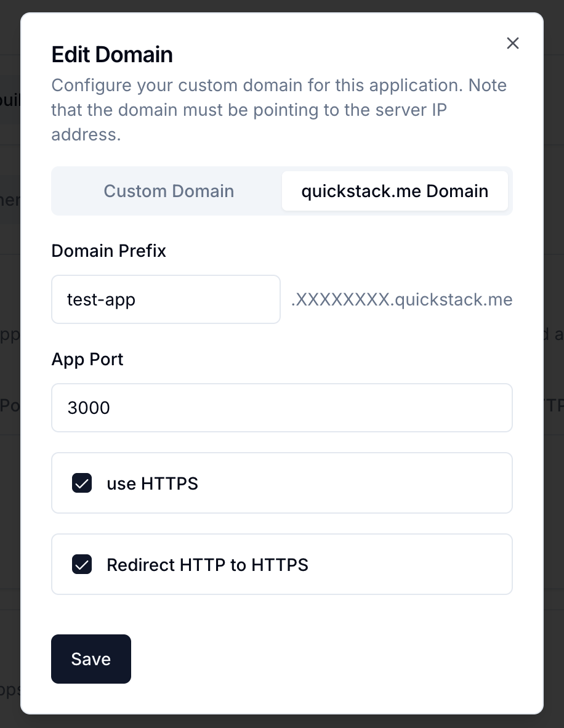Click the checkmark icon beside Redirect HTTP
This screenshot has height=728, width=564.
tap(82, 564)
